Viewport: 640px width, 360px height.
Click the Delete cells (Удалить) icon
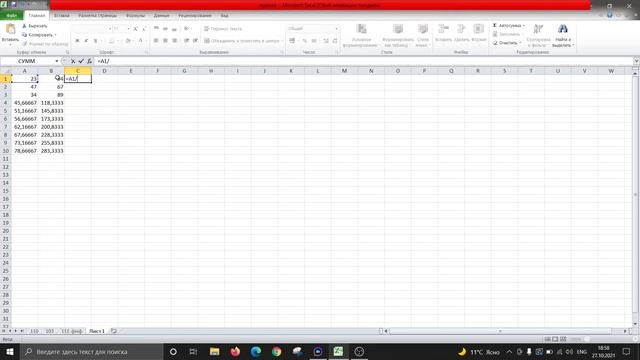[x=461, y=29]
